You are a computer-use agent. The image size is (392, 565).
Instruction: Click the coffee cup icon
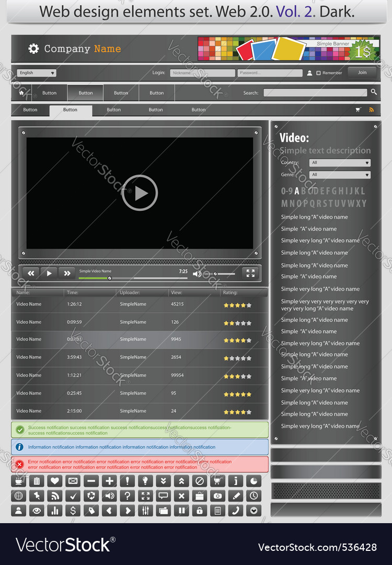pos(19,481)
